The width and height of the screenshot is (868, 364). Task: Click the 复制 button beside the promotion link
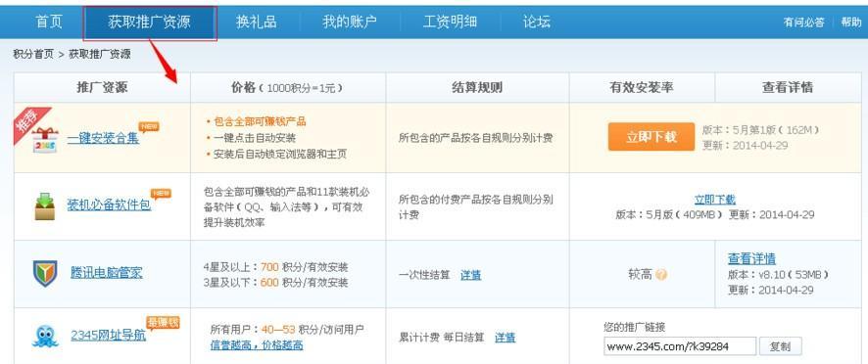[780, 346]
